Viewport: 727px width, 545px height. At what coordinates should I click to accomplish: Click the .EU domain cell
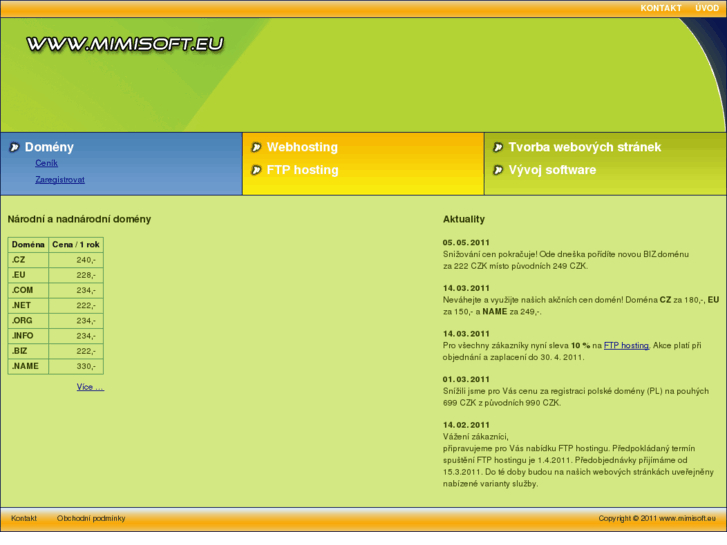28,275
